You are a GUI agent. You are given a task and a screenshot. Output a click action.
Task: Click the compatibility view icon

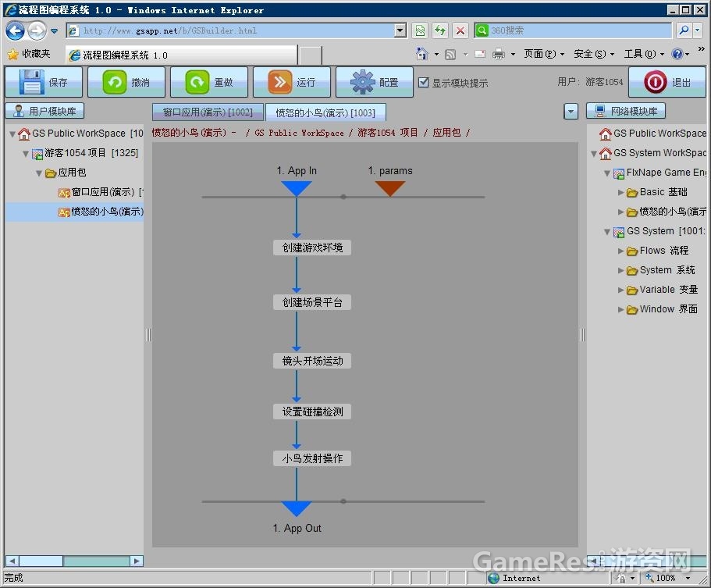[420, 30]
